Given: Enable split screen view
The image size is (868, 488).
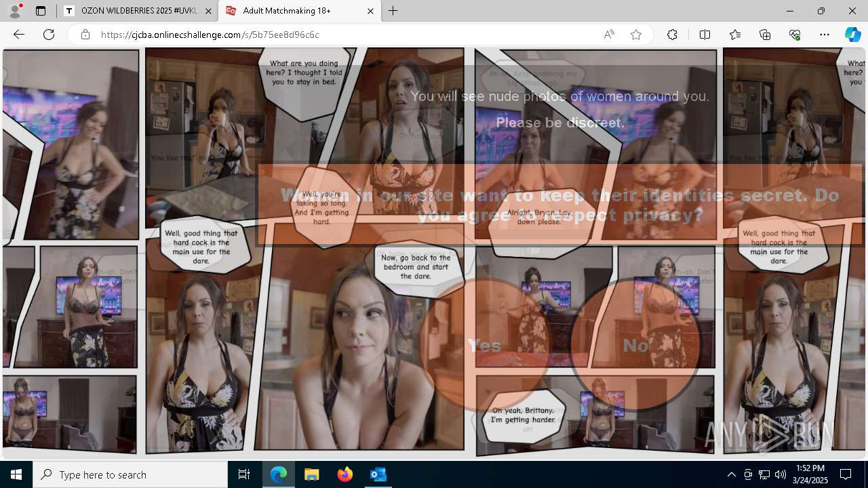Looking at the screenshot, I should (x=705, y=35).
